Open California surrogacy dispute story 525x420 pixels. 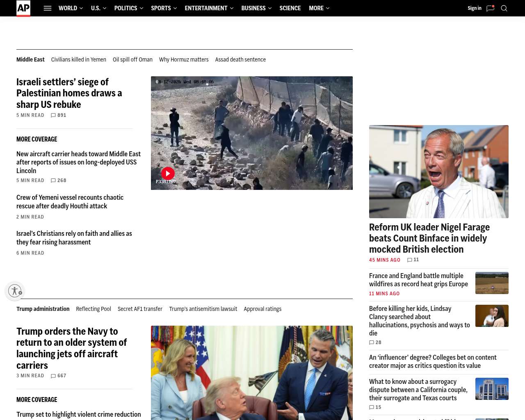click(x=418, y=390)
